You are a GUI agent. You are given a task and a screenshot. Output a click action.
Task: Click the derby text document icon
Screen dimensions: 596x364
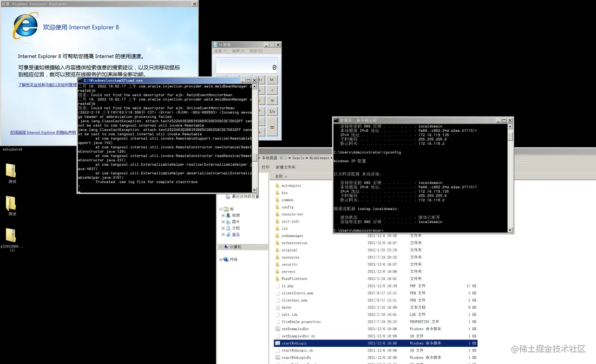pos(277,307)
